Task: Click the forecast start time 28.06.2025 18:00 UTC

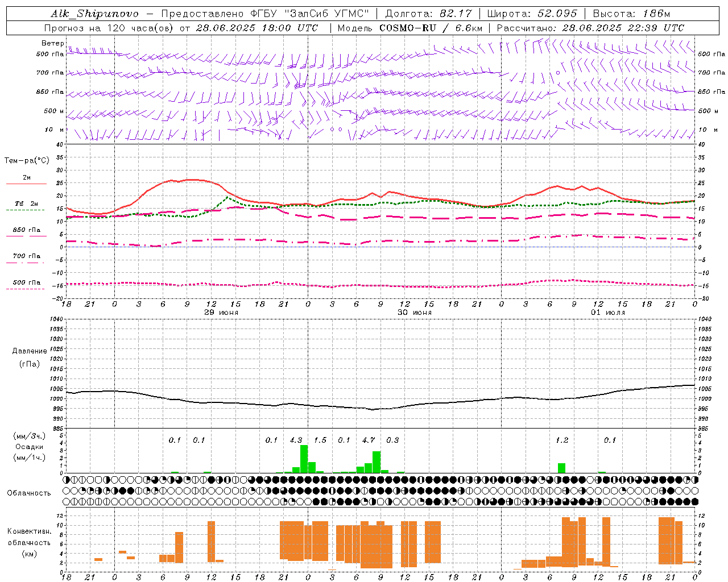Action: 257,28
